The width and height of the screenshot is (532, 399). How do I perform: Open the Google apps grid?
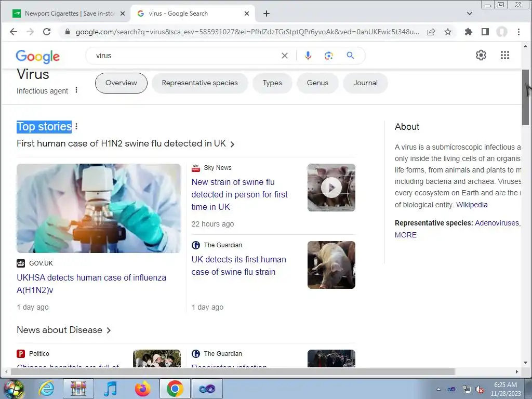(505, 55)
